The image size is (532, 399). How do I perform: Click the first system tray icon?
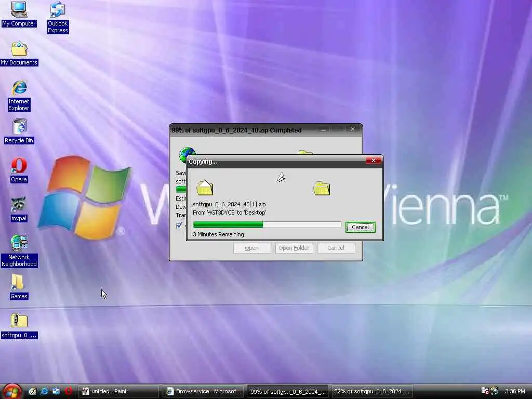tap(485, 391)
